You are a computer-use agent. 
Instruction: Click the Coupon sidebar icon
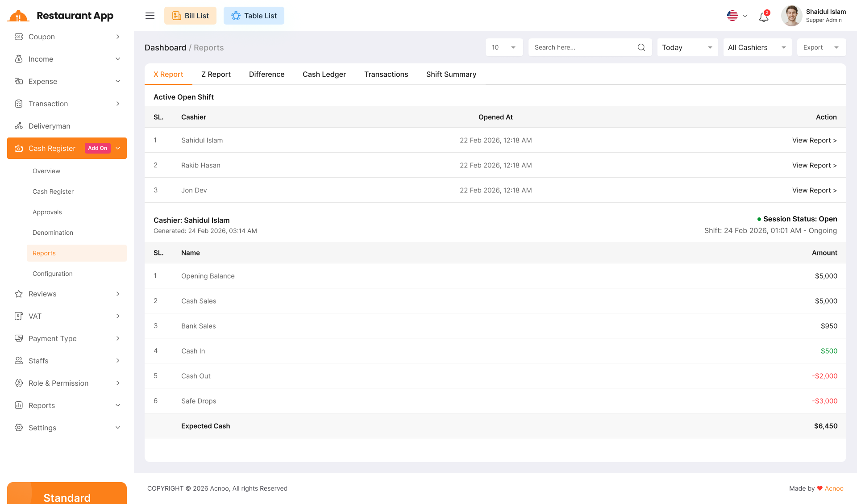(19, 37)
